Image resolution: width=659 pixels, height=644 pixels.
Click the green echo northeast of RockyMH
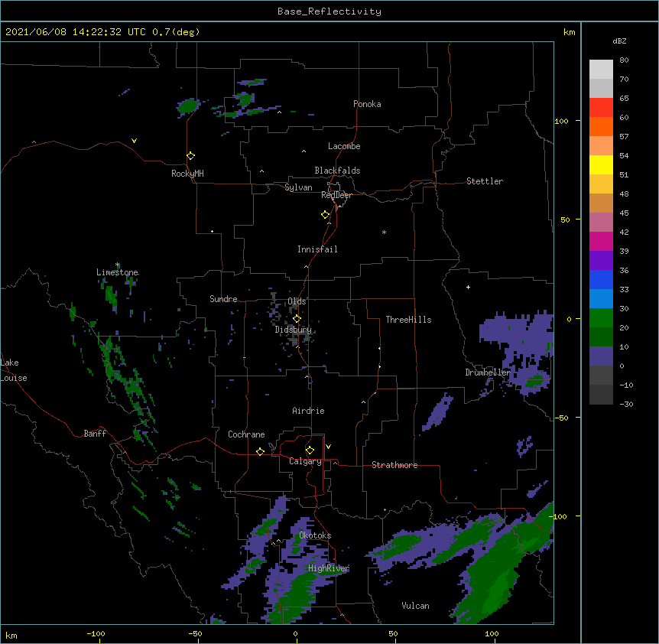187,106
